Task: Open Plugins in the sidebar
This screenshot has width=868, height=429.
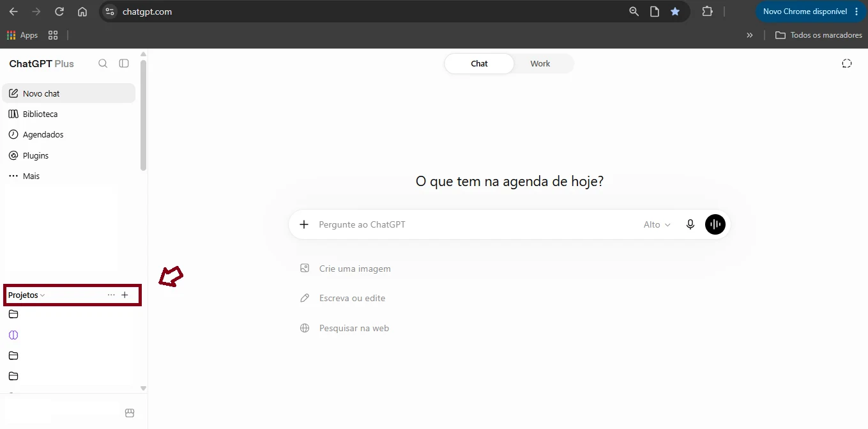Action: tap(69, 155)
